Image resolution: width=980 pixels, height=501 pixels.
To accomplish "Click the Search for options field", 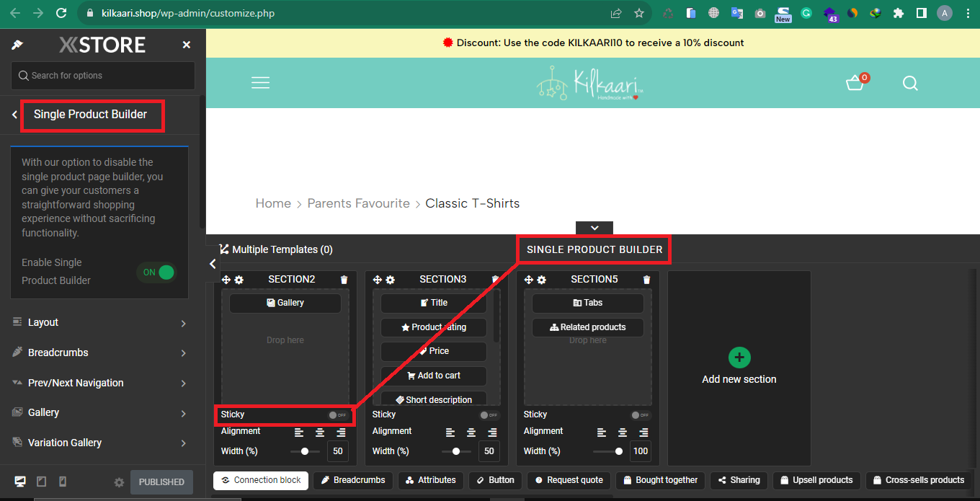I will click(103, 76).
